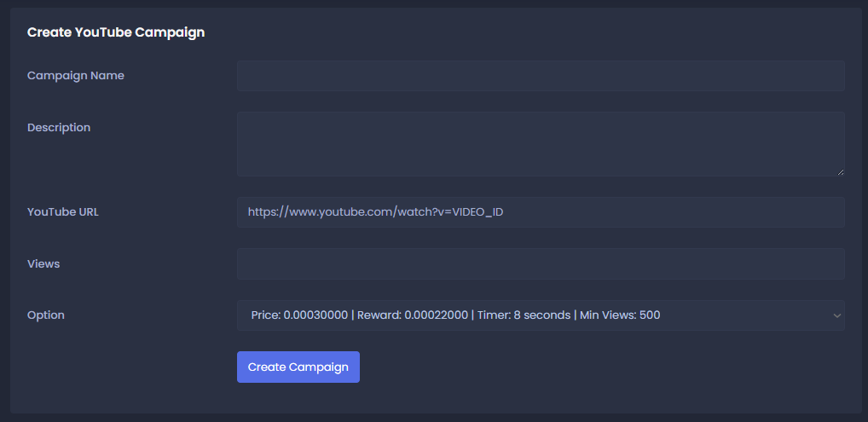The width and height of the screenshot is (868, 422).
Task: Click the Description label text
Action: click(x=59, y=128)
